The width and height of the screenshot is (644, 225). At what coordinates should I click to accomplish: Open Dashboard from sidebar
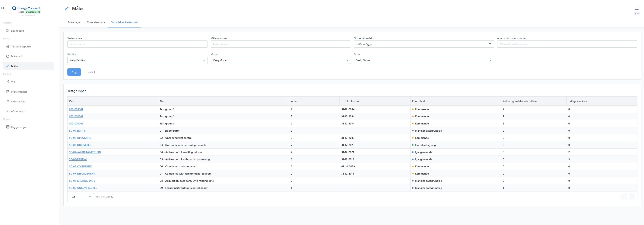28,31
